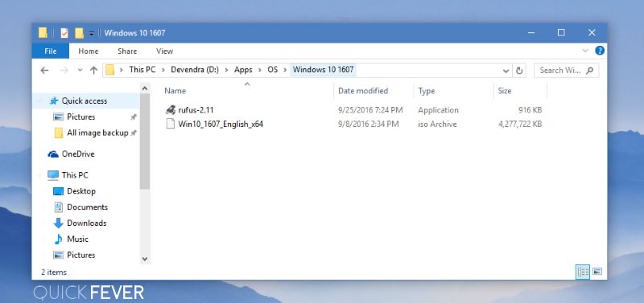
Task: Click the navigation pane scrollbar thumb
Action: coord(145,141)
